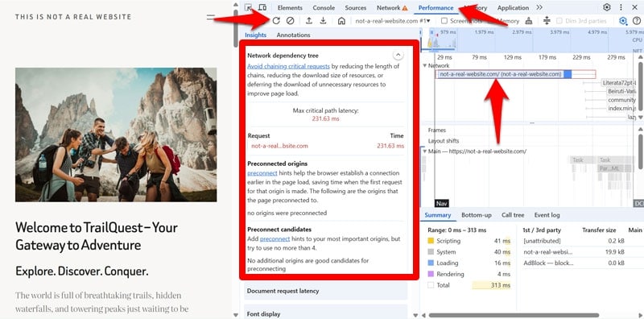The width and height of the screenshot is (644, 319).
Task: Click the reload and record icon
Action: pos(276,21)
